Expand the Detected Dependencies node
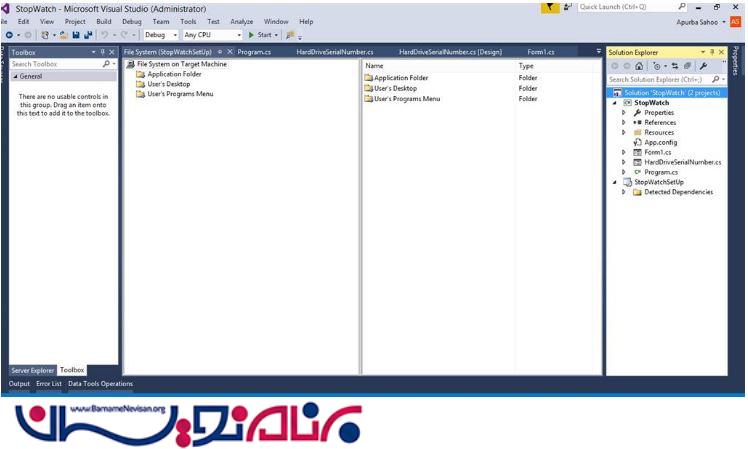Image resolution: width=748 pixels, height=449 pixels. tap(623, 192)
